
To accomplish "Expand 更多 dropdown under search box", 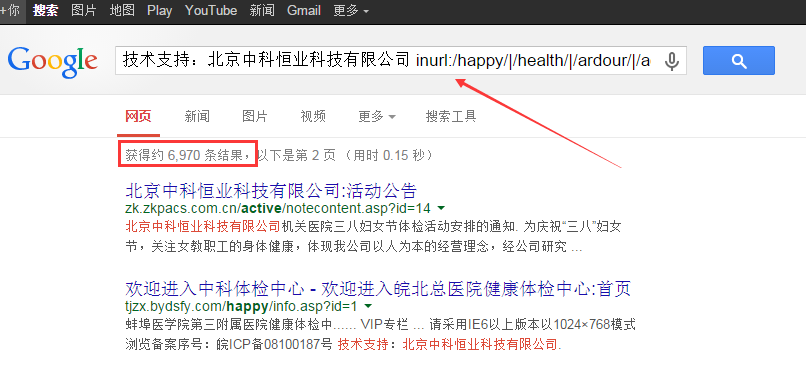I will (377, 116).
